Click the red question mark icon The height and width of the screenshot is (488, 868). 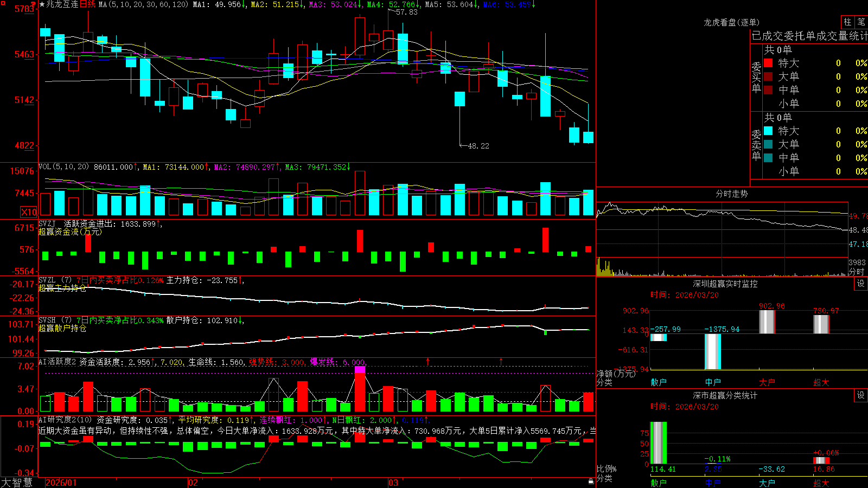point(33,4)
